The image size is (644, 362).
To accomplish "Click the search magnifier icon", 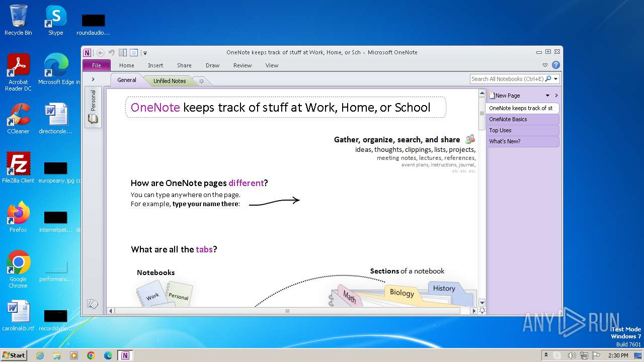I will [x=548, y=79].
